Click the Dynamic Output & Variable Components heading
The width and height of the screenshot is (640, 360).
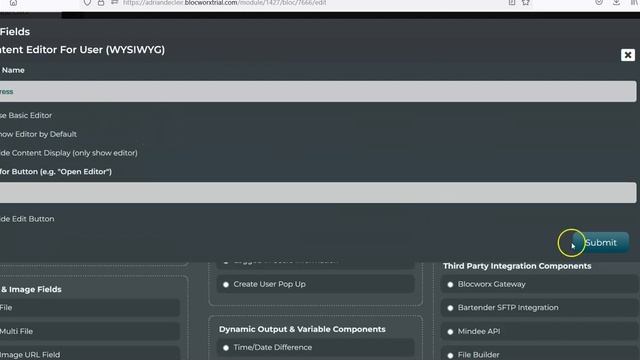[302, 329]
